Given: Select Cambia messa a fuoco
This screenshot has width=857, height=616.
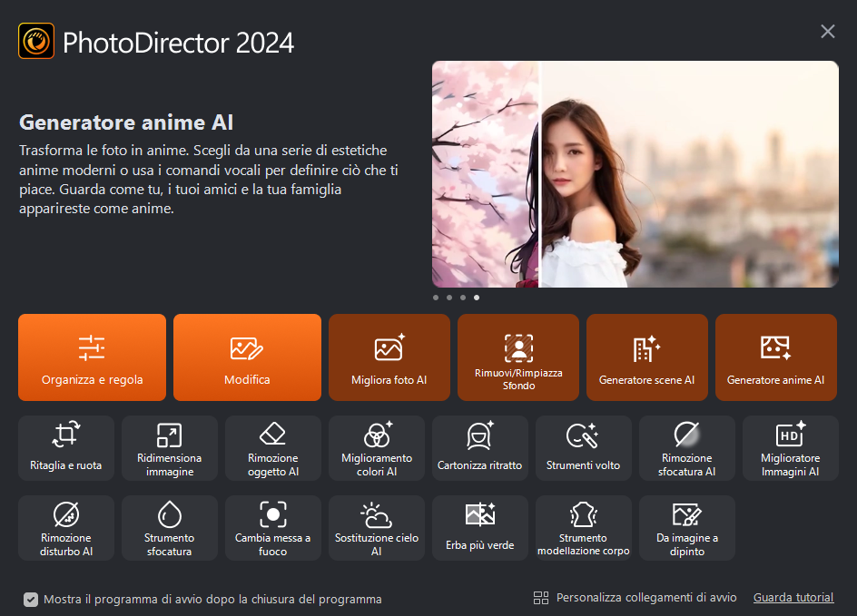Looking at the screenshot, I should (x=273, y=527).
